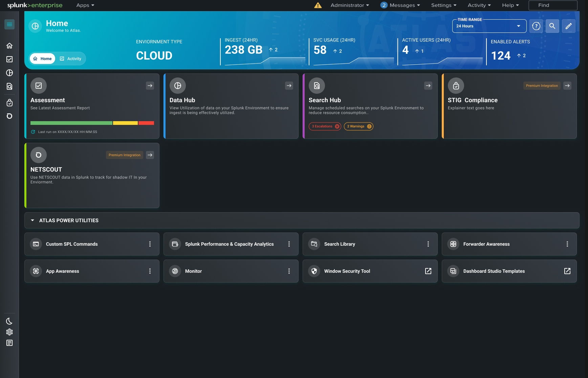Open Data Hub pie icon in sidebar

click(9, 73)
